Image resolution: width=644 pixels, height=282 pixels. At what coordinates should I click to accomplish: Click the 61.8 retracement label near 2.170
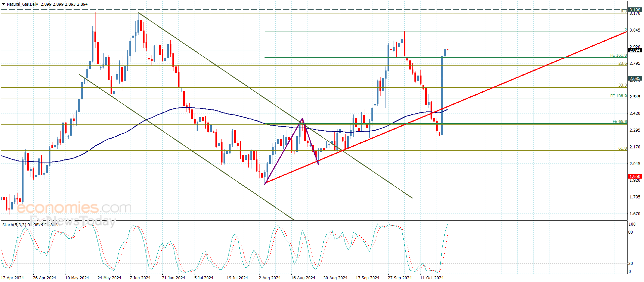coord(622,148)
